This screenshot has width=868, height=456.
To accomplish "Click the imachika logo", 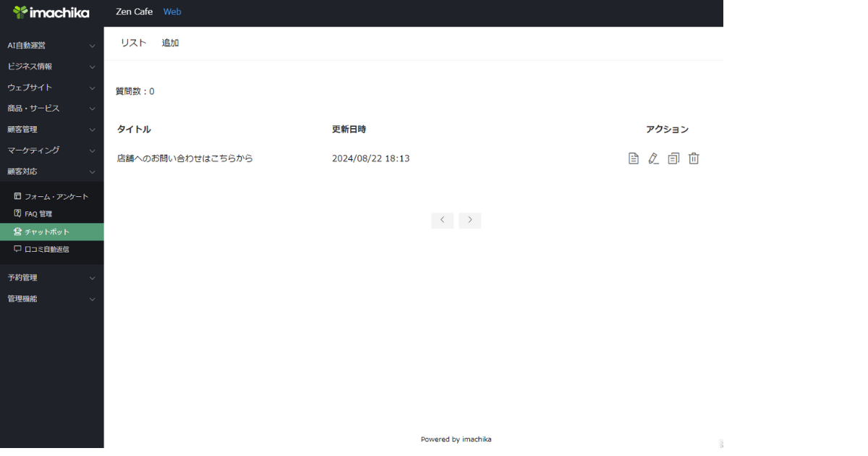I will click(51, 12).
